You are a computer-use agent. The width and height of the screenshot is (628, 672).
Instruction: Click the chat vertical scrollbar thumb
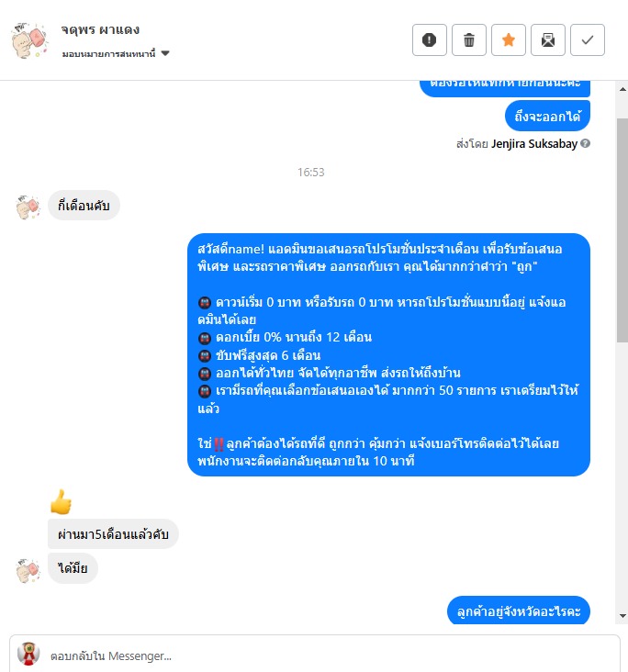[622, 230]
